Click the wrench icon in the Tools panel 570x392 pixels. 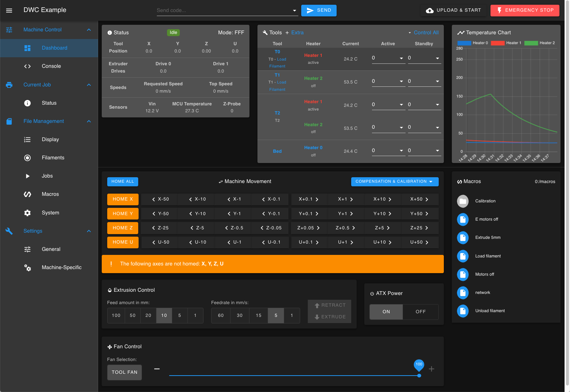point(265,32)
